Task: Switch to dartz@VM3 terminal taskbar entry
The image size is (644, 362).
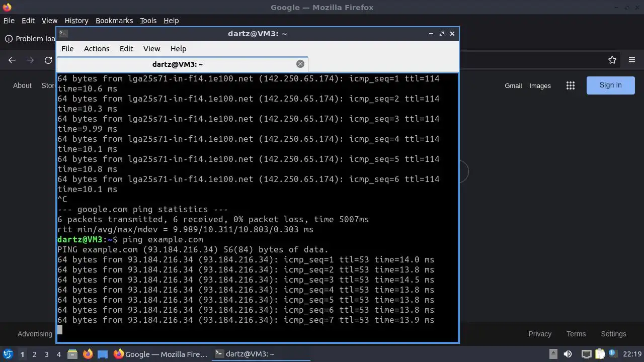Action: 261,354
